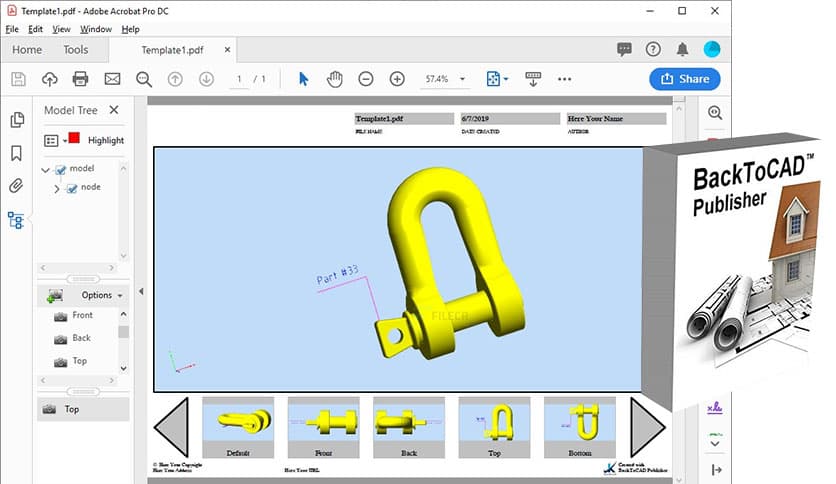Open the zoom percentage dropdown

(x=462, y=79)
